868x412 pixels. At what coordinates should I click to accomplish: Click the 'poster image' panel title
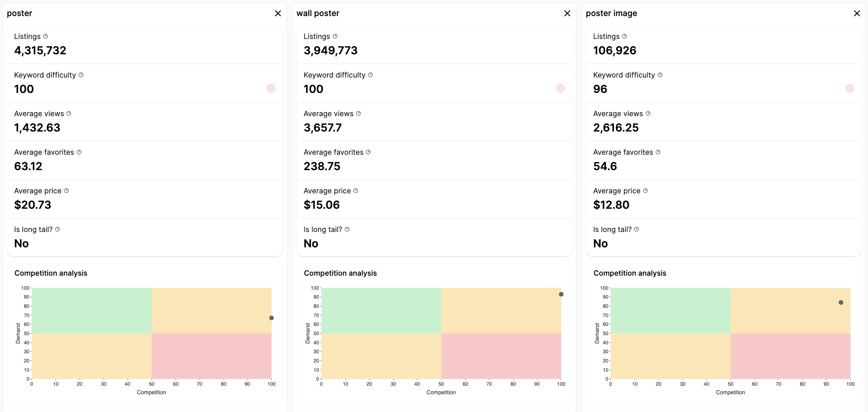(611, 13)
